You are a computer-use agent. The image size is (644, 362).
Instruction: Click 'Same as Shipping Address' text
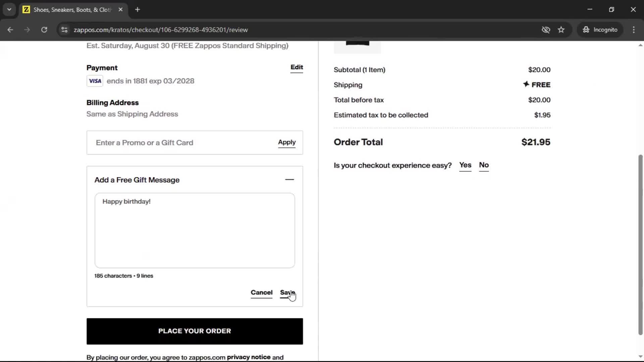[132, 114]
